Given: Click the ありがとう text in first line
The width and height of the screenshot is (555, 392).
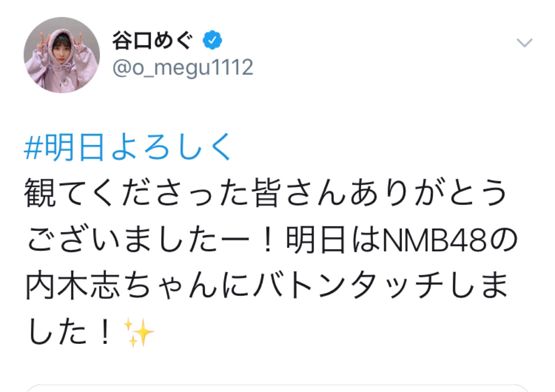Looking at the screenshot, I should 428,193.
